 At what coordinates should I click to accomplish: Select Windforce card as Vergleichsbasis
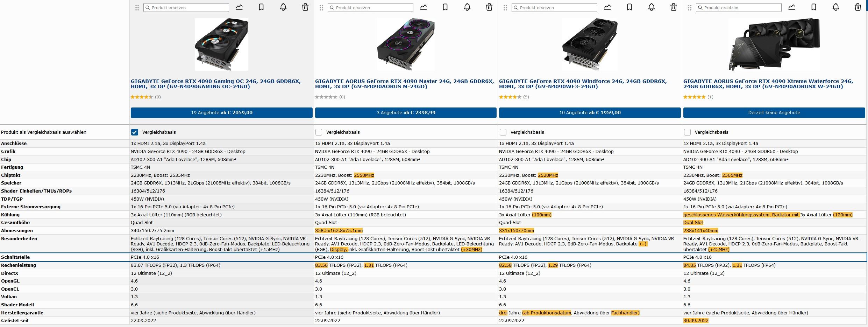click(503, 132)
